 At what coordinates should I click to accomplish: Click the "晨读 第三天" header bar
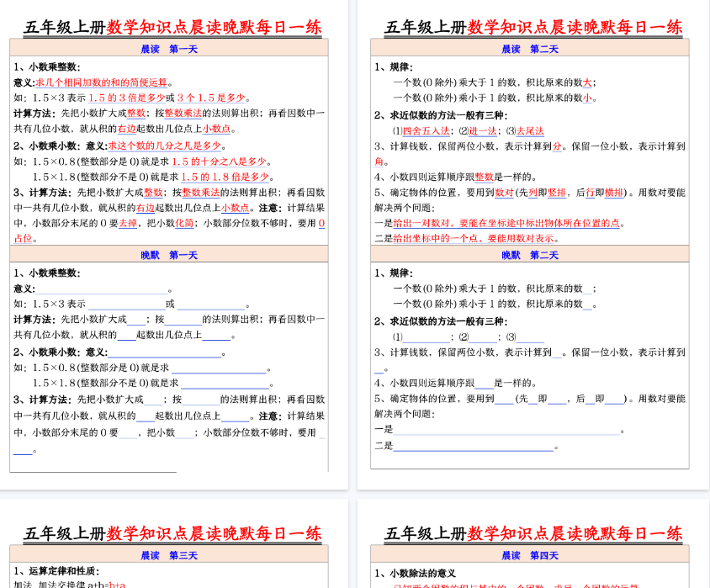(168, 555)
